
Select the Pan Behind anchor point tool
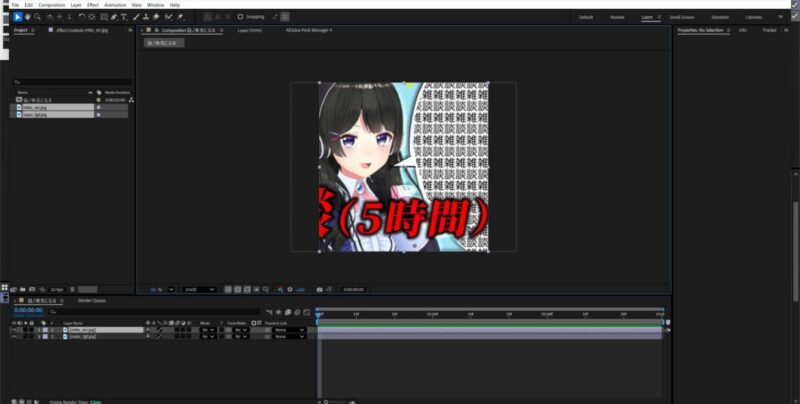coord(92,17)
